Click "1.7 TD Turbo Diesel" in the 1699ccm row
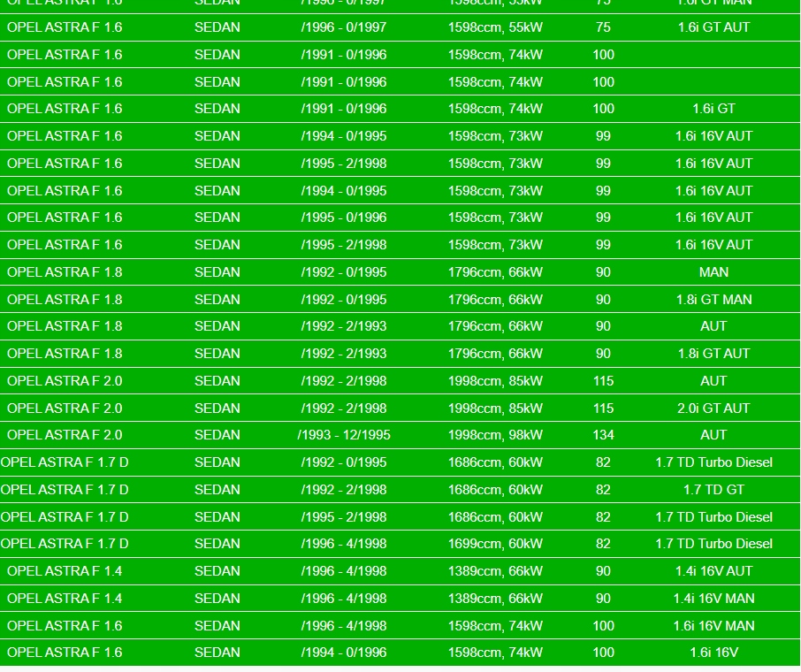Image resolution: width=801 pixels, height=672 pixels. tap(713, 544)
